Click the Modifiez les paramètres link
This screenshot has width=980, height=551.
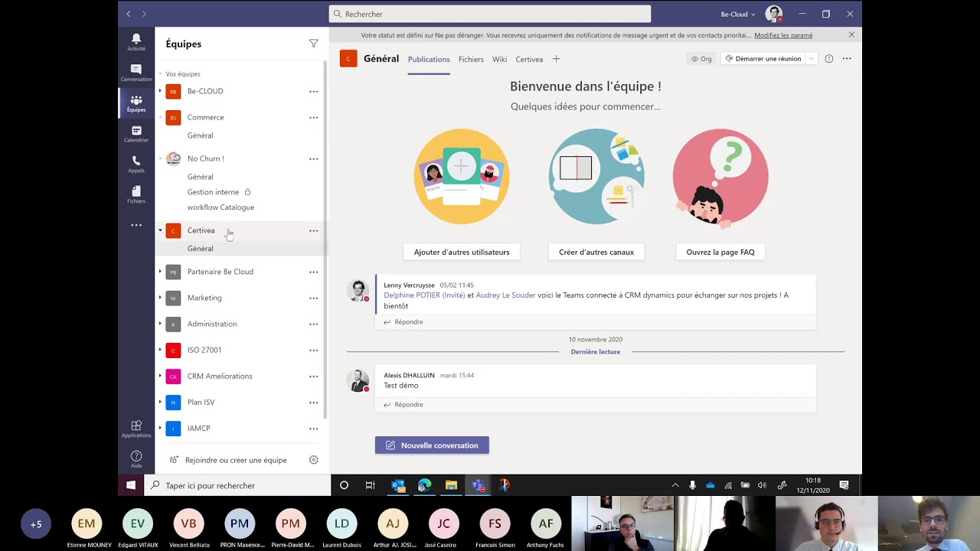click(x=783, y=35)
